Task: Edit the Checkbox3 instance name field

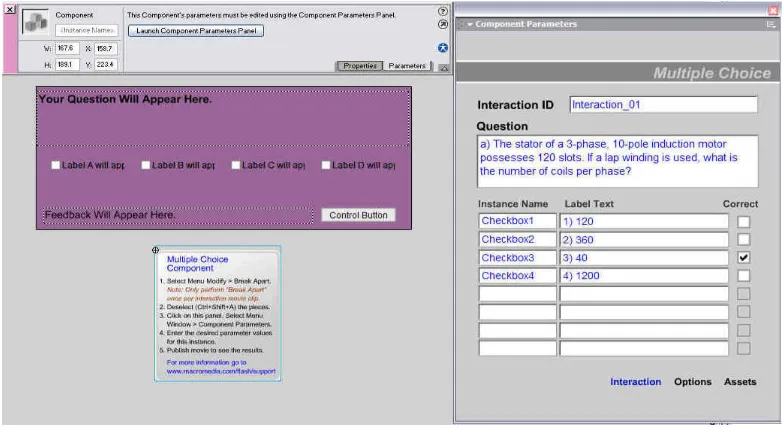Action: [517, 257]
